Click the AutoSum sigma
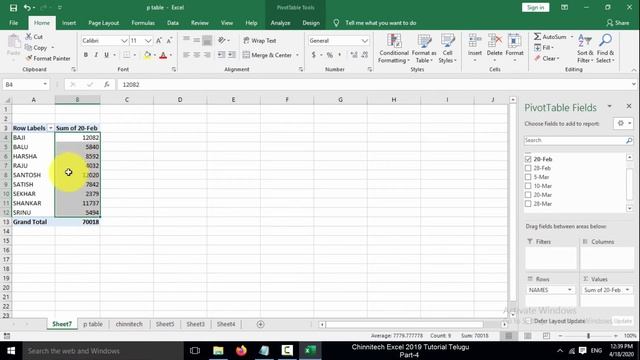 coord(538,37)
